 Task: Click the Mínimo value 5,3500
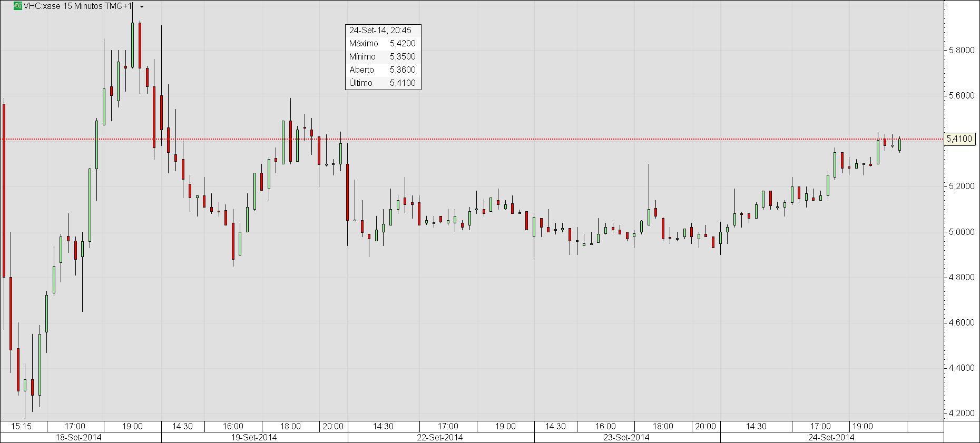[x=403, y=56]
